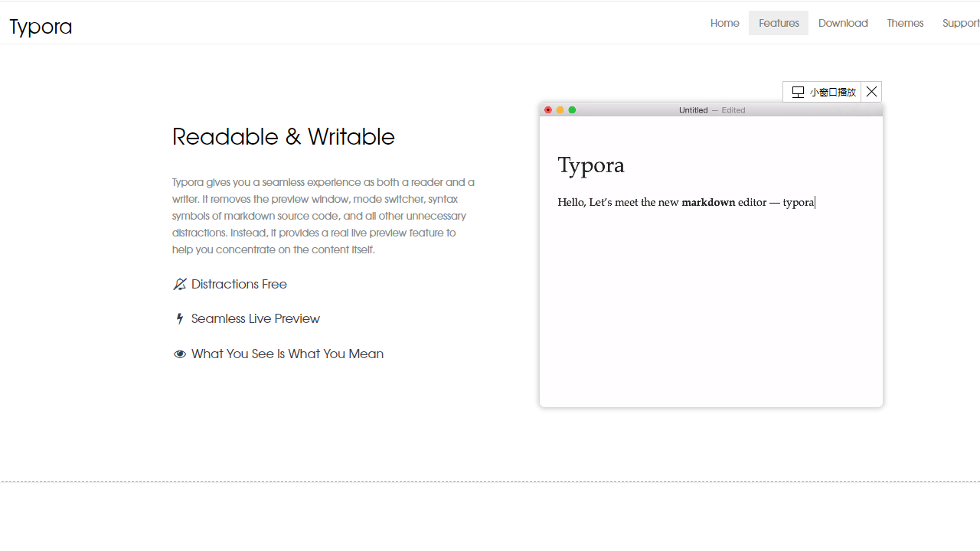The height and width of the screenshot is (551, 980).
Task: Go to the Download page
Action: click(x=843, y=23)
